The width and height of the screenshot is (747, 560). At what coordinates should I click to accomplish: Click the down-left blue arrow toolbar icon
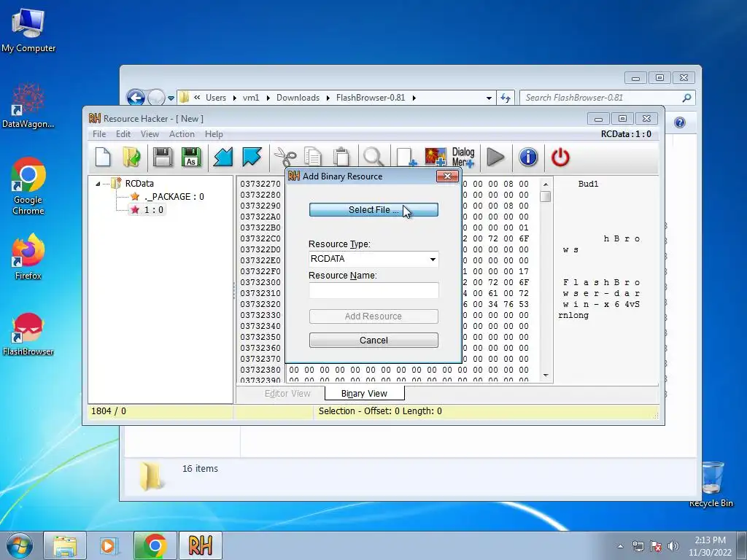[223, 157]
